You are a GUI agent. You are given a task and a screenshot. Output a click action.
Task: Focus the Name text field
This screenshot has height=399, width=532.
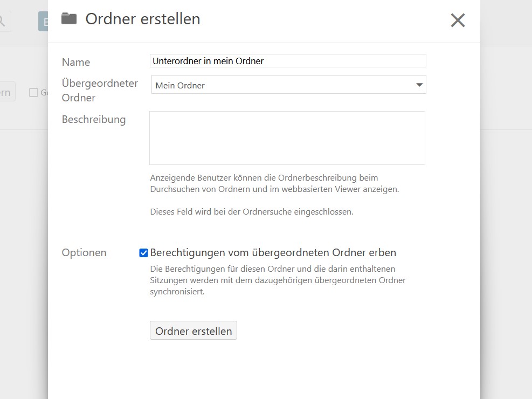(288, 61)
